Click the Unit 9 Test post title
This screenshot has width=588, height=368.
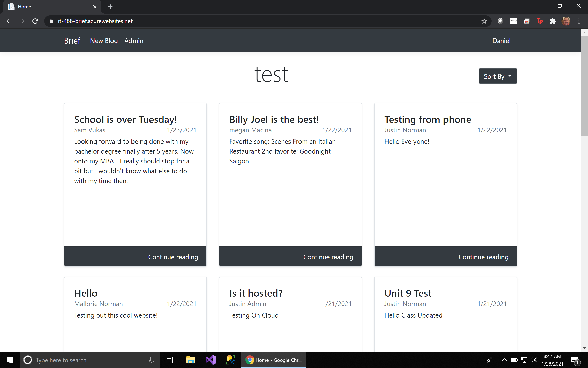(408, 293)
